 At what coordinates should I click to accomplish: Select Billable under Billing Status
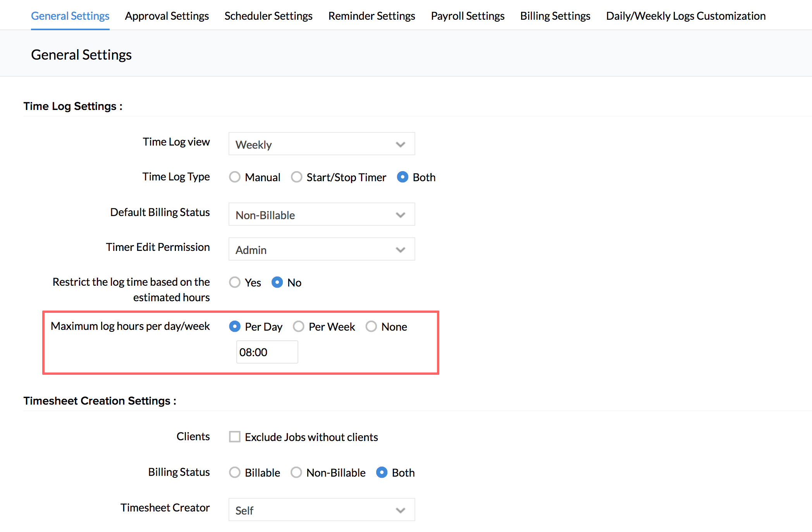[235, 472]
